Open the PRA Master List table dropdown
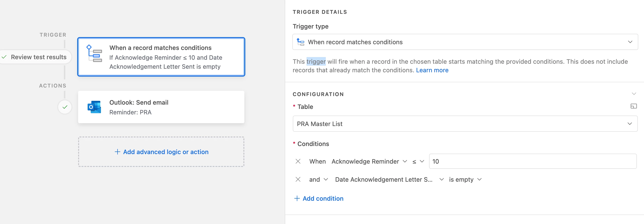Screen dimensions: 644x224 click(x=465, y=124)
